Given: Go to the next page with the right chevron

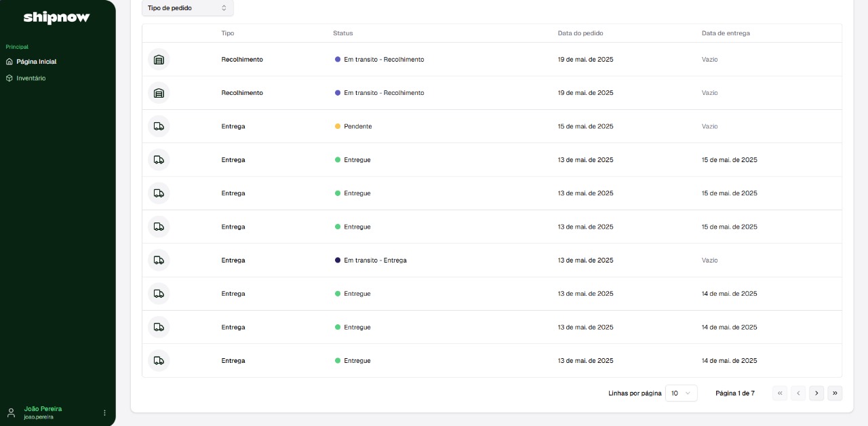Looking at the screenshot, I should 816,393.
